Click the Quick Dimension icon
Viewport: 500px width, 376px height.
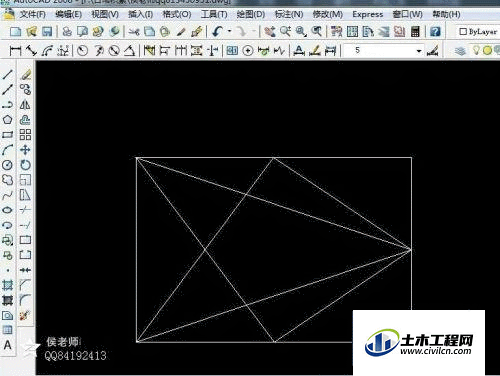click(149, 51)
